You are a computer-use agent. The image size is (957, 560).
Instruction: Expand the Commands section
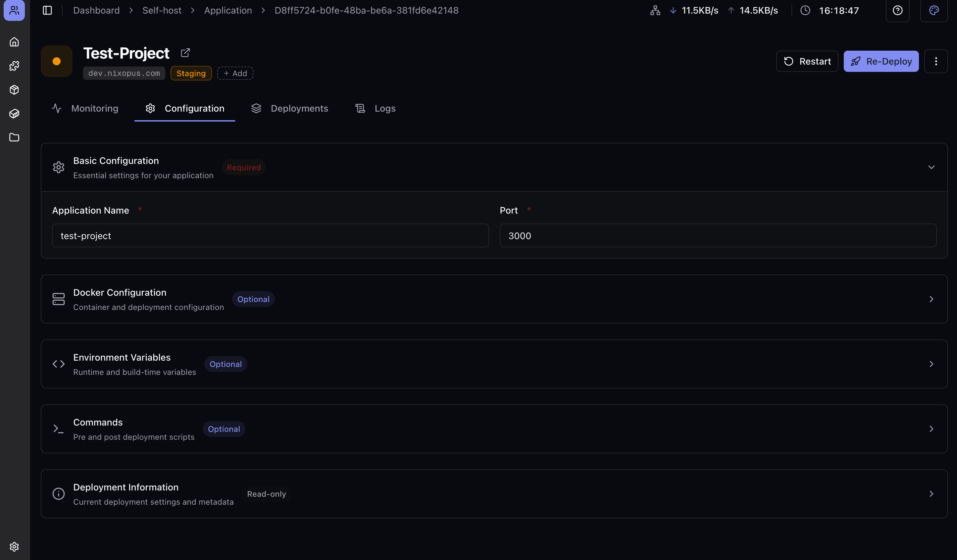(931, 429)
